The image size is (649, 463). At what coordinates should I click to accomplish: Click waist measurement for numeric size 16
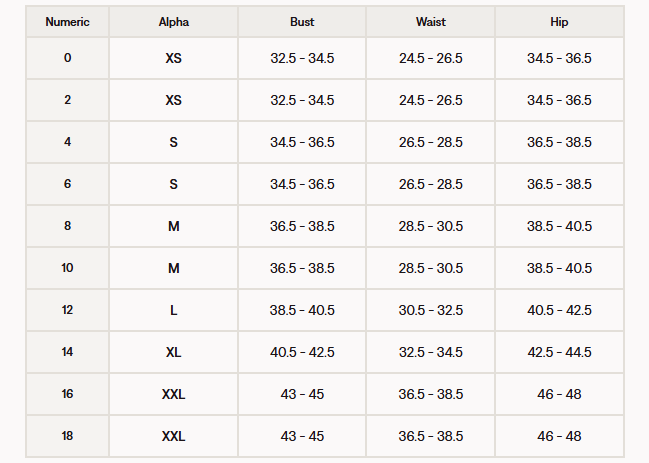(430, 394)
